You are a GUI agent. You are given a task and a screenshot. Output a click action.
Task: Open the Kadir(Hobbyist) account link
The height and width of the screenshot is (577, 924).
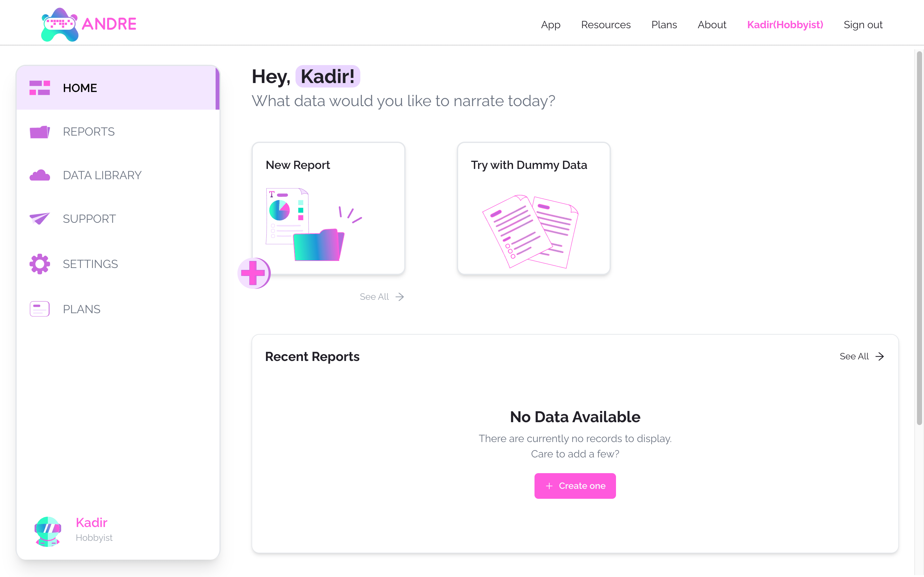pos(785,25)
